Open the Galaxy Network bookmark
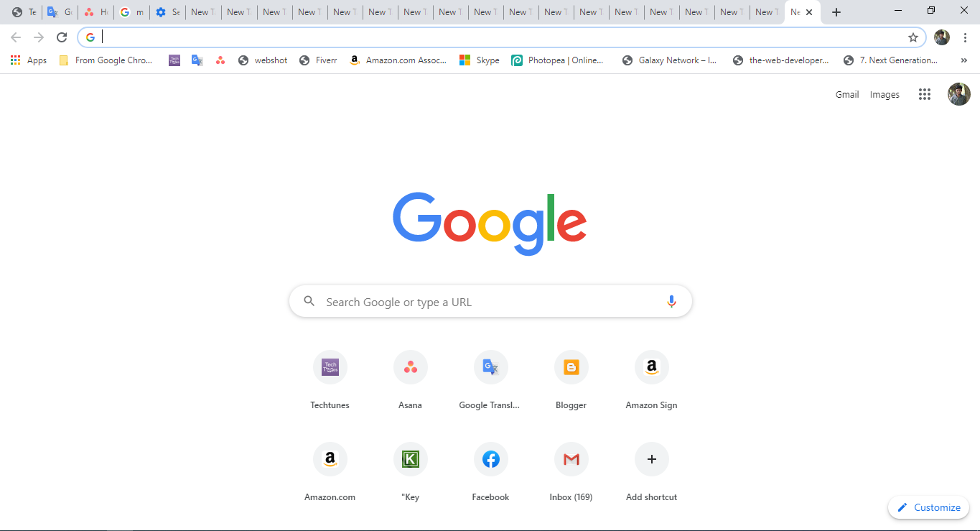Viewport: 980px width, 531px height. 670,60
